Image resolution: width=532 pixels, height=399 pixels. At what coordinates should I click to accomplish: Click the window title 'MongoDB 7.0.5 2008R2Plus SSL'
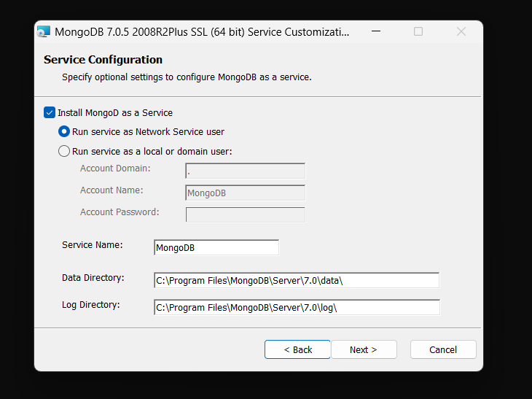pyautogui.click(x=202, y=32)
